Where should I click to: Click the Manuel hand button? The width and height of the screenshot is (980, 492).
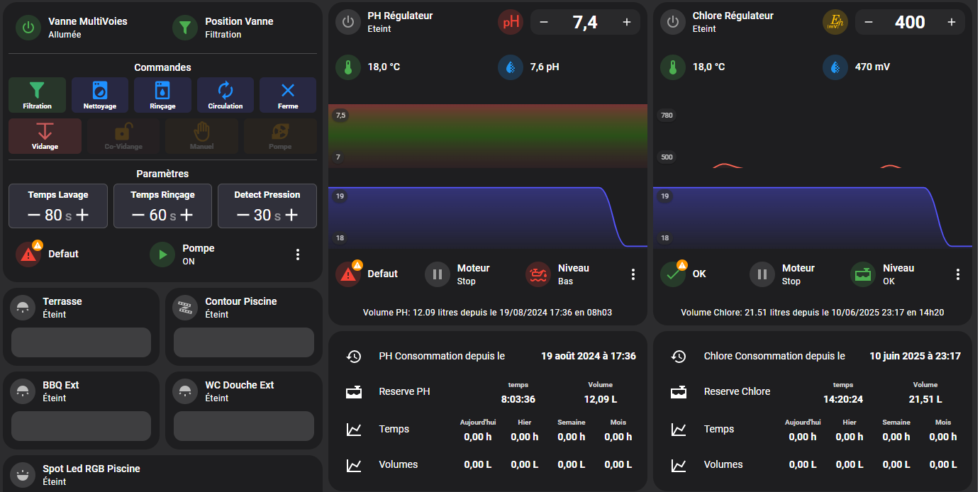pos(202,136)
